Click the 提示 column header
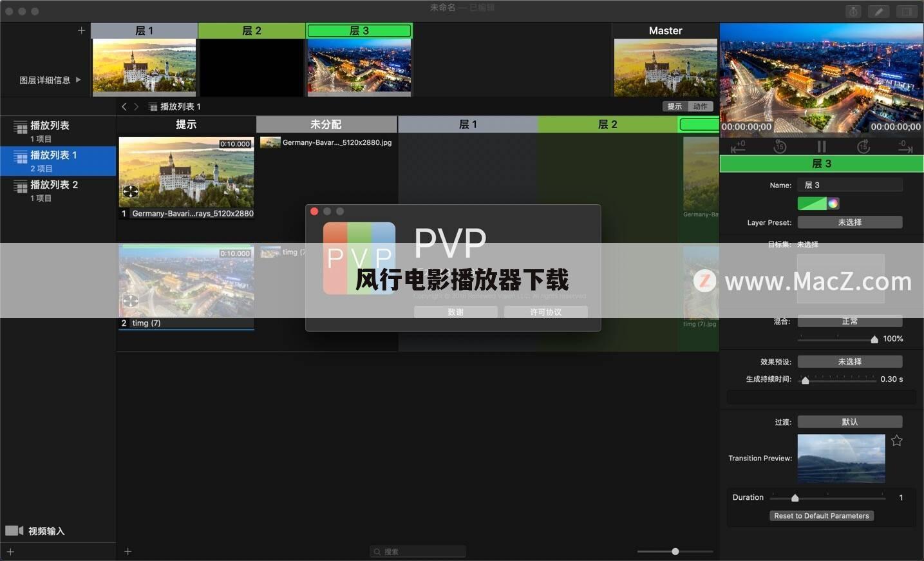Screen dimensions: 924x561 (x=186, y=124)
